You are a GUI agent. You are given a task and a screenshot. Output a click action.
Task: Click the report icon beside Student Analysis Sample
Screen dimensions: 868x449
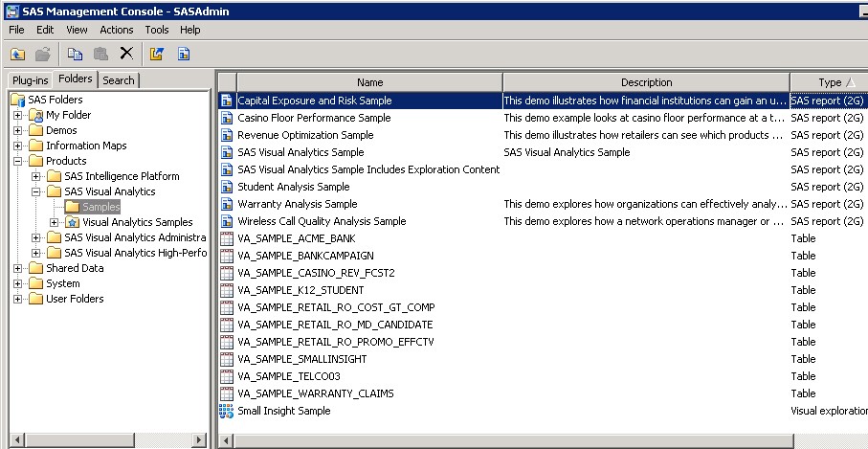click(x=227, y=187)
